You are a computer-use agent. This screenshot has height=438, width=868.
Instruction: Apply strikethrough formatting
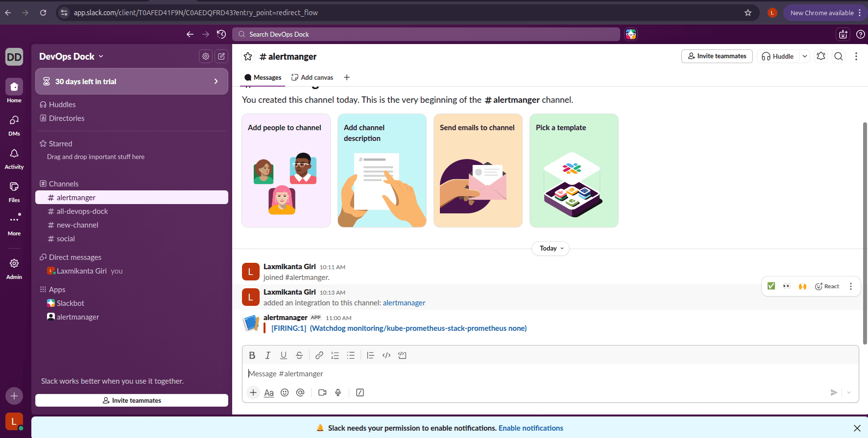[299, 355]
